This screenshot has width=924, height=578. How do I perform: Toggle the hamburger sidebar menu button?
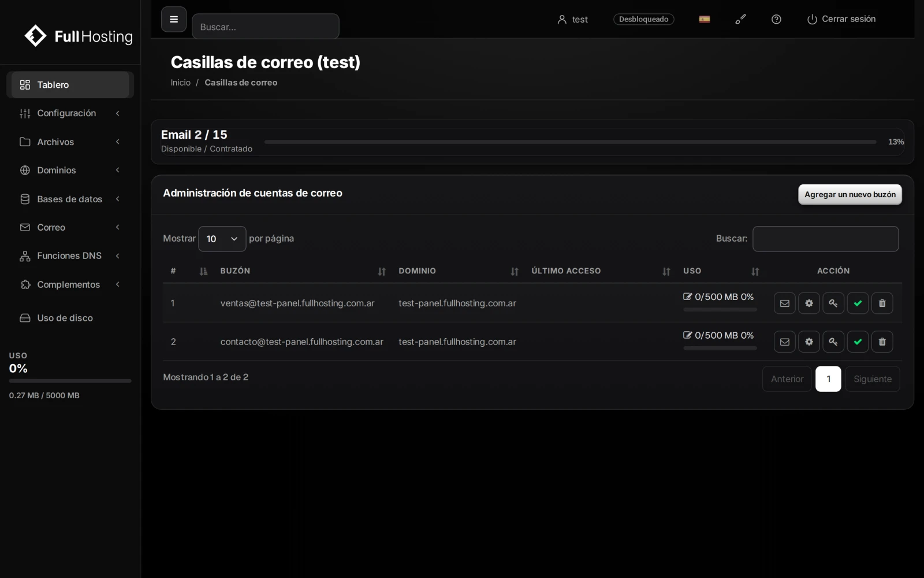[x=174, y=19]
